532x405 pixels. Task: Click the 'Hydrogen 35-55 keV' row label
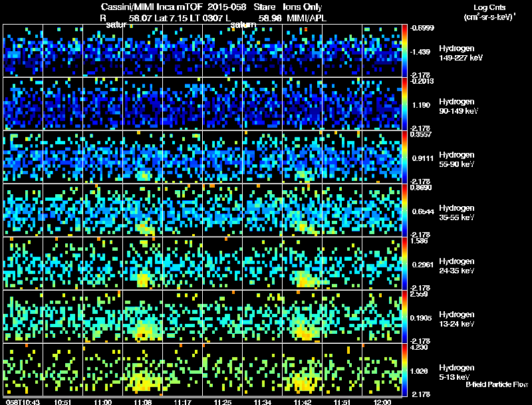[x=457, y=213]
